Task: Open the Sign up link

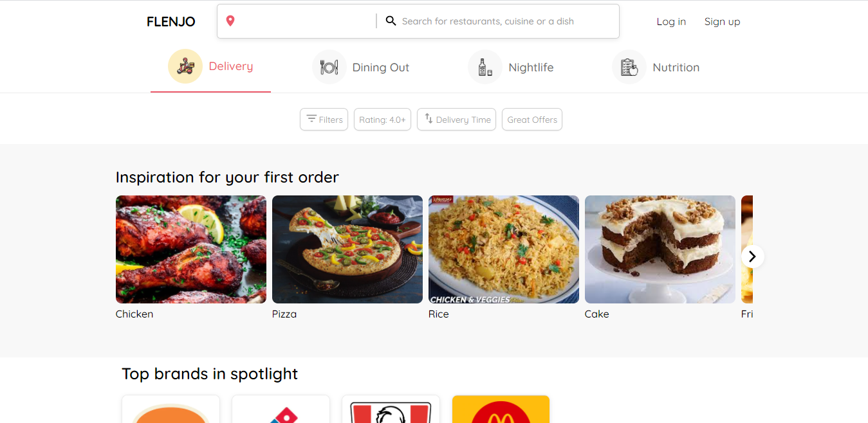Action: (x=722, y=21)
